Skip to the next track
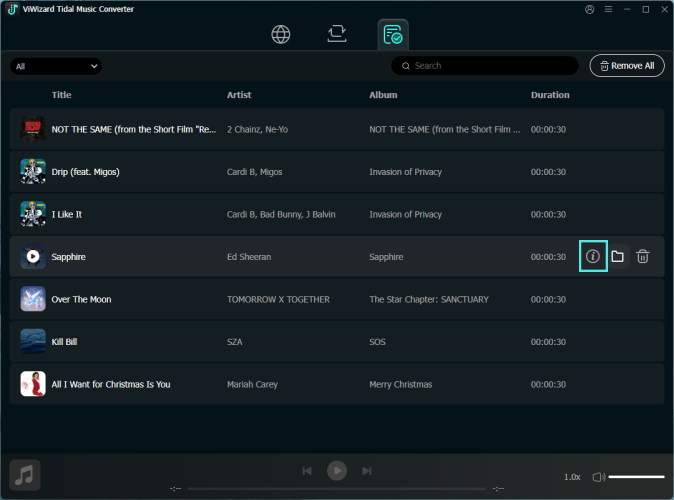This screenshot has width=674, height=500. pyautogui.click(x=367, y=471)
